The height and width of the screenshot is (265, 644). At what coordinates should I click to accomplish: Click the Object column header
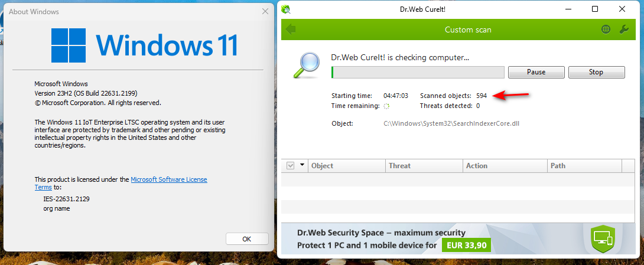pyautogui.click(x=347, y=166)
